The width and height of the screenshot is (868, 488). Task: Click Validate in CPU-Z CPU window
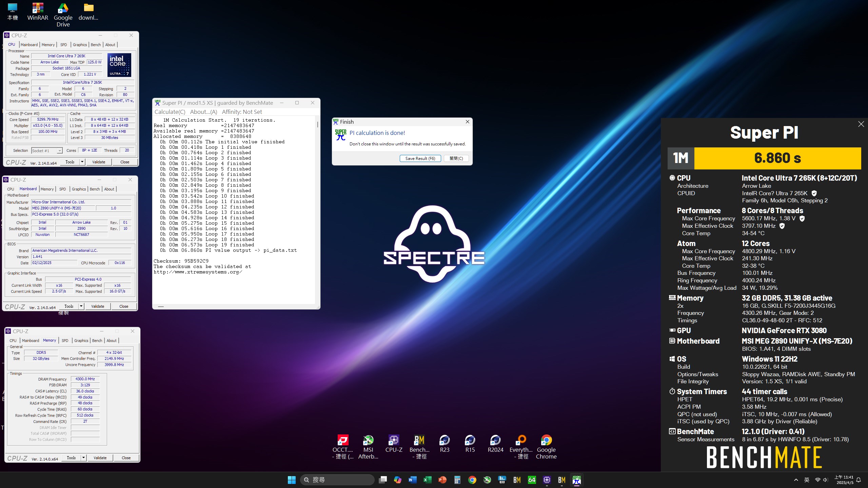pos(99,162)
